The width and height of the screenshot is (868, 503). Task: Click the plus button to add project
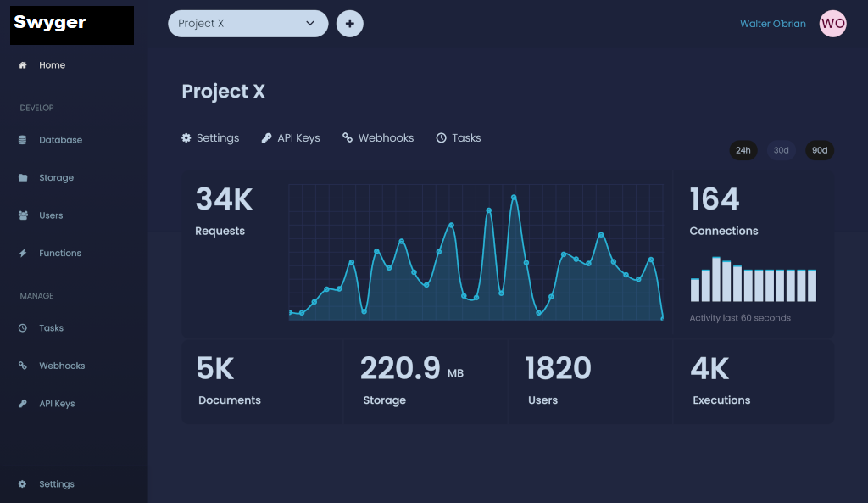pos(349,24)
